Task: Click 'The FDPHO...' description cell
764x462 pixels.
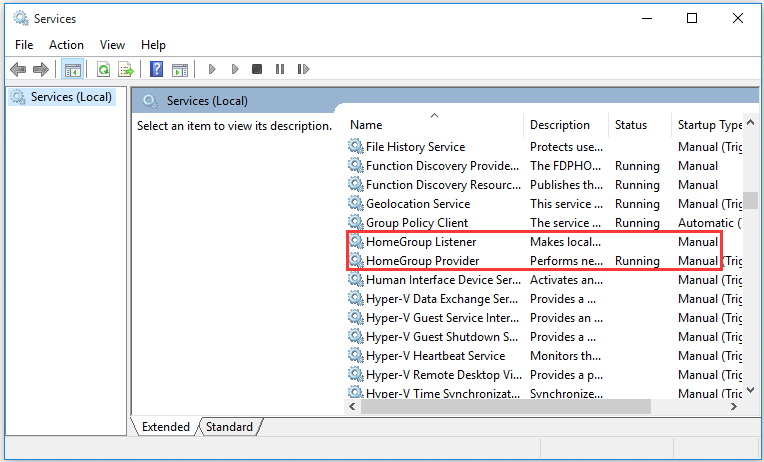Action: coord(565,166)
